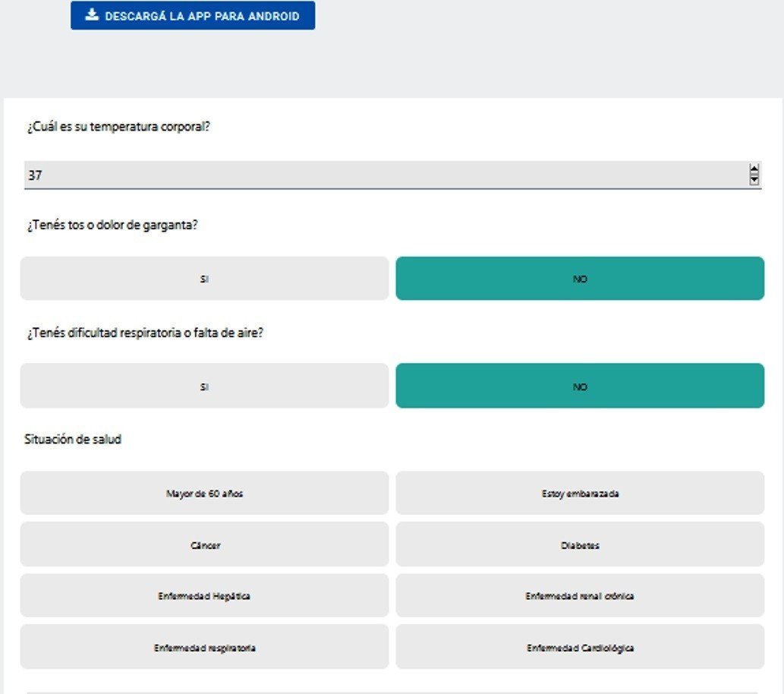
Task: Toggle Enfermedad respiratoria option
Action: point(204,647)
